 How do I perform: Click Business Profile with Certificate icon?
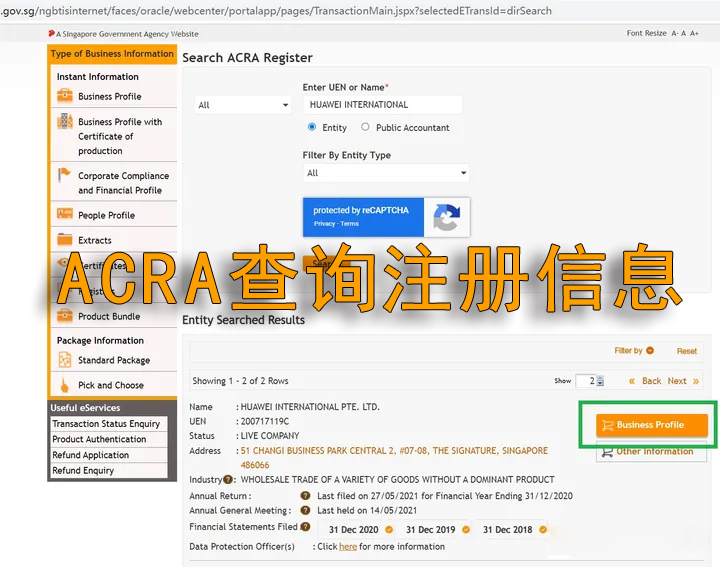tap(65, 121)
